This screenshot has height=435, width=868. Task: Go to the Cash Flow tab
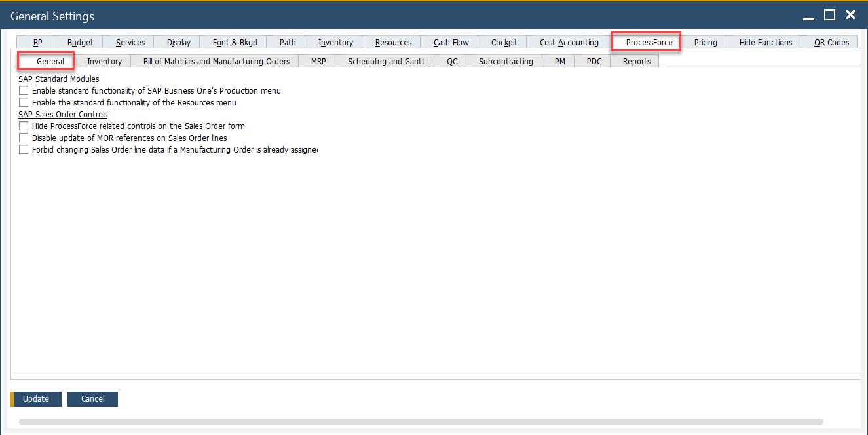(451, 43)
